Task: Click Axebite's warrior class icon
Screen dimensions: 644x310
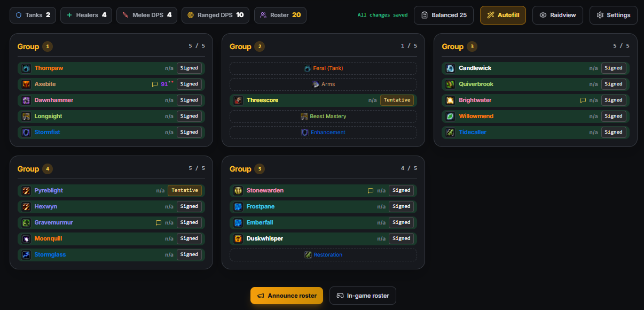Action: coord(26,84)
